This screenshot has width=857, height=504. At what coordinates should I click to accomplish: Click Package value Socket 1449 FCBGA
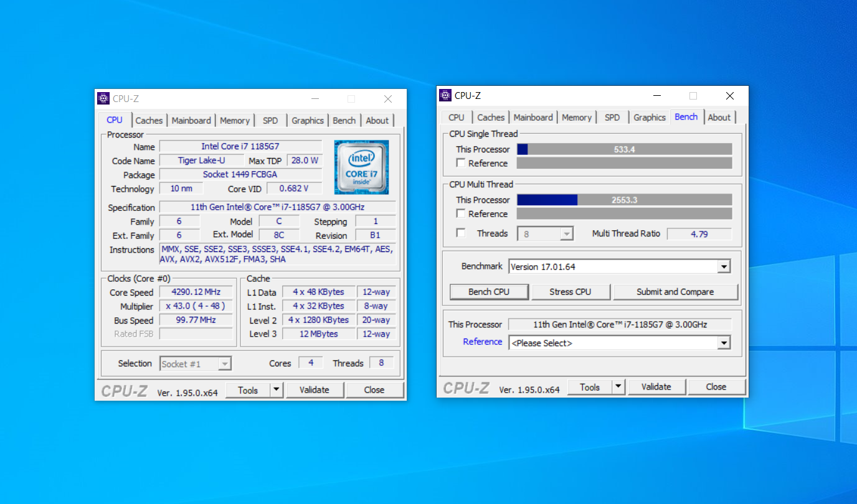click(240, 175)
